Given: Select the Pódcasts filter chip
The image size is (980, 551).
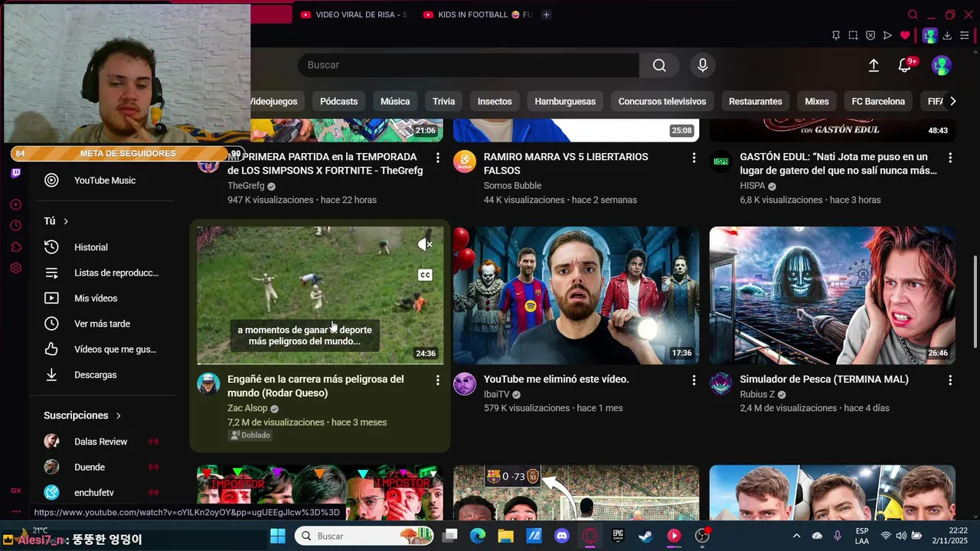Looking at the screenshot, I should pos(338,101).
